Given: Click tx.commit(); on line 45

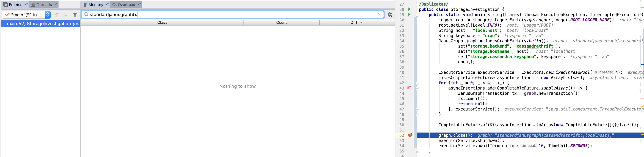Looking at the screenshot, I should pos(473,99).
